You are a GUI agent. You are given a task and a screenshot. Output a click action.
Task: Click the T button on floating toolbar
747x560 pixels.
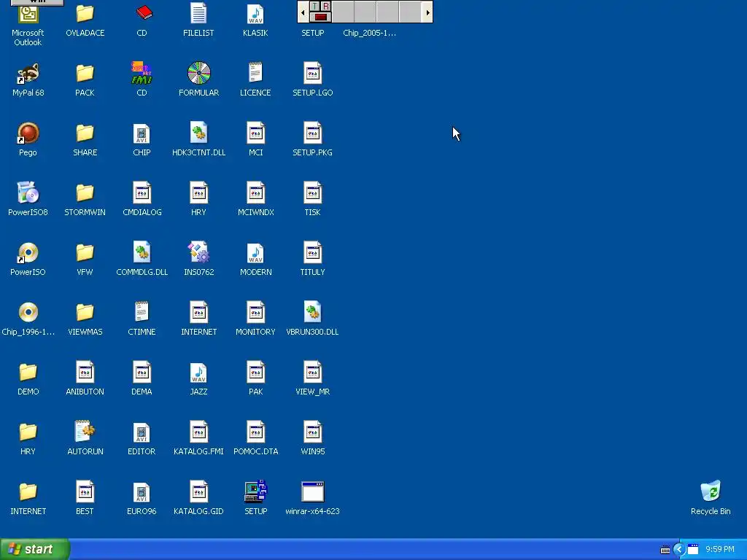click(315, 6)
